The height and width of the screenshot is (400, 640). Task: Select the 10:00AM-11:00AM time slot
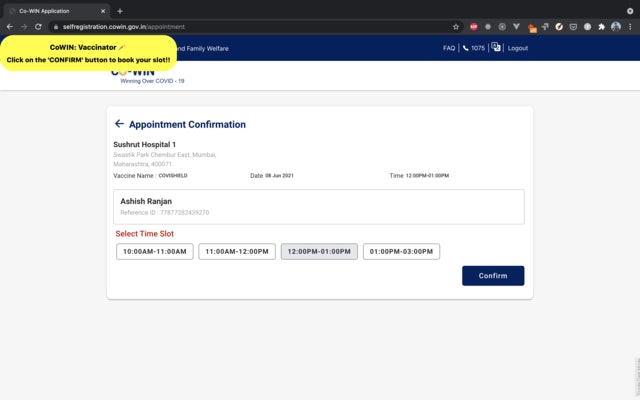coord(155,251)
